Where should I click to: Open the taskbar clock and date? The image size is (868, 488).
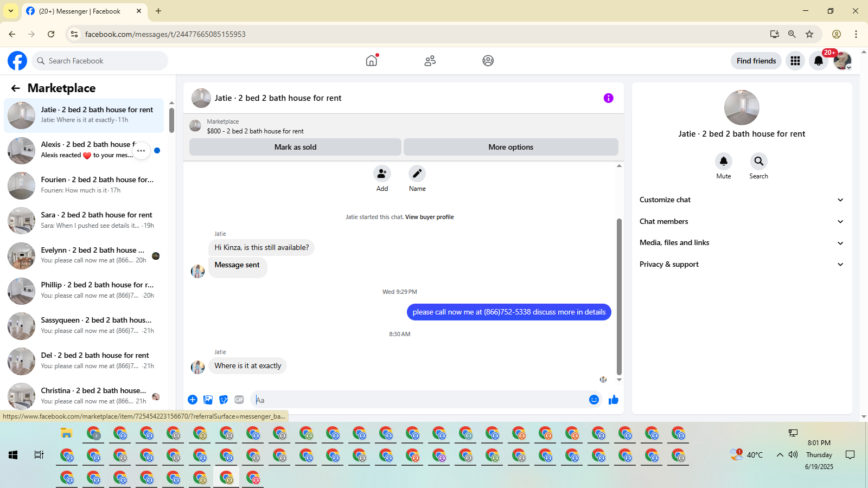[x=819, y=455]
